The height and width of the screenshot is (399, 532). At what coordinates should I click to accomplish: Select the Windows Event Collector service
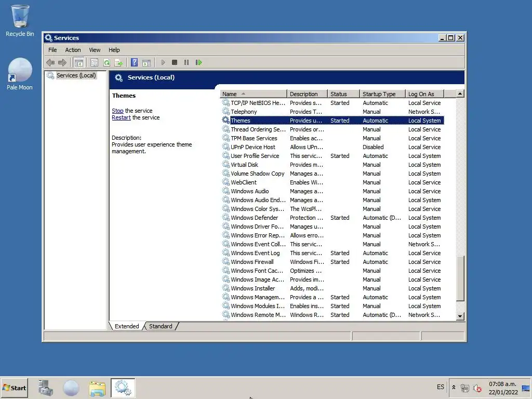coord(332,244)
